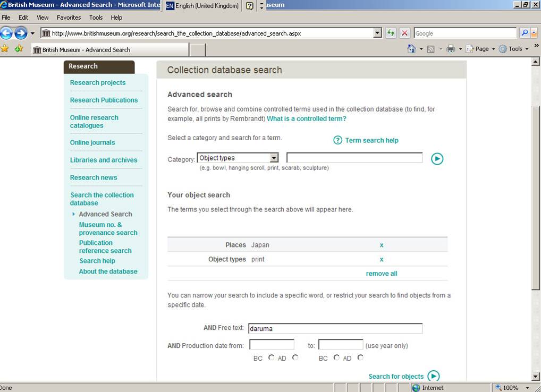Viewport: 541px width, 392px height.
Task: Go to Research Publications
Action: point(104,100)
